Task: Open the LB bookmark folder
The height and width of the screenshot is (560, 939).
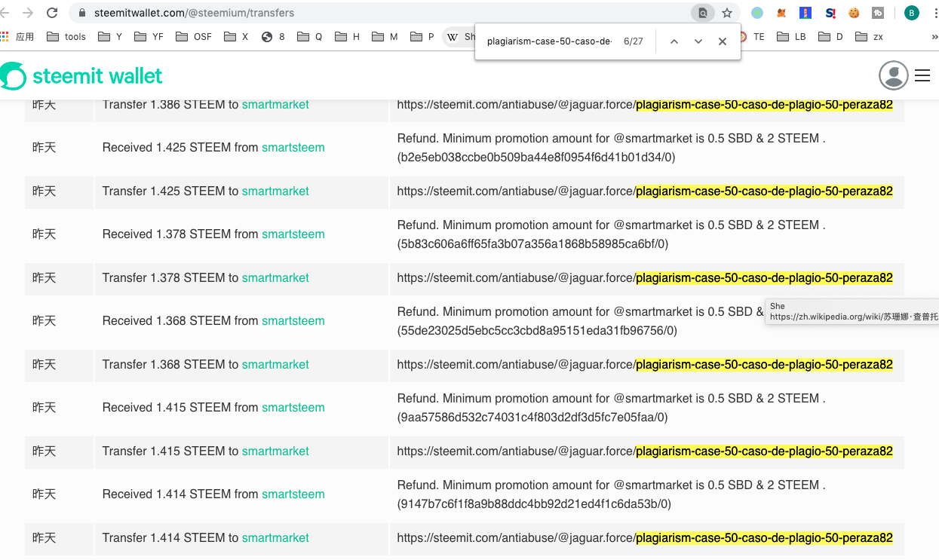Action: coord(791,36)
